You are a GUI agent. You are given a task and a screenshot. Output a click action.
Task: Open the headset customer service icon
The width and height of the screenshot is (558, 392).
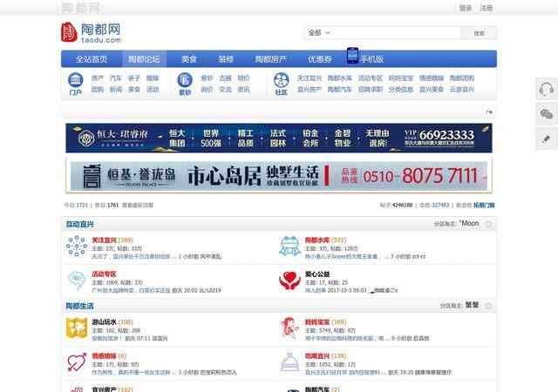546,90
